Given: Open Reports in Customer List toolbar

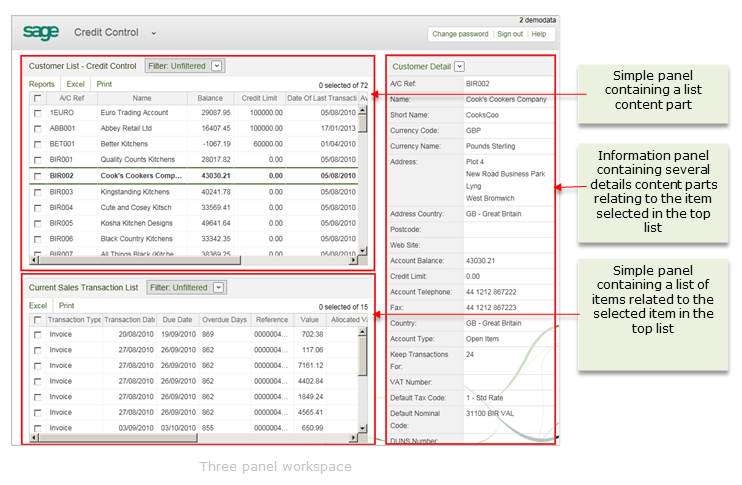Looking at the screenshot, I should (x=42, y=84).
